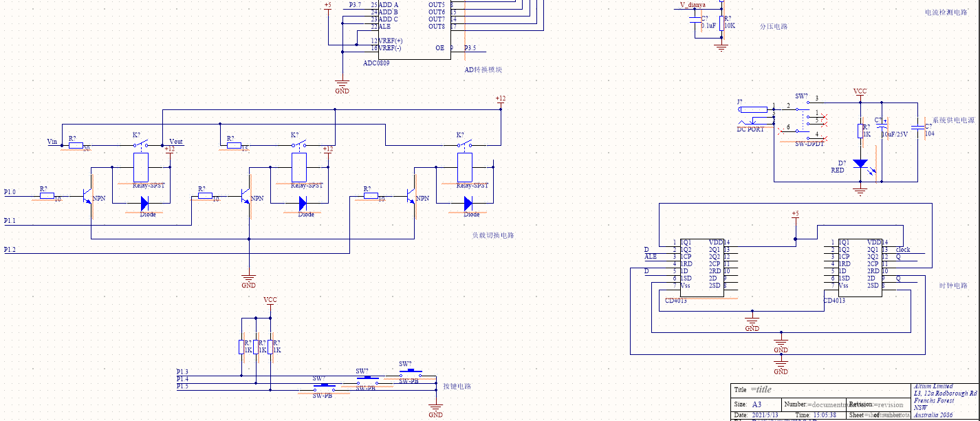
Task: Click the 104 capacitor symbol
Action: [917, 127]
